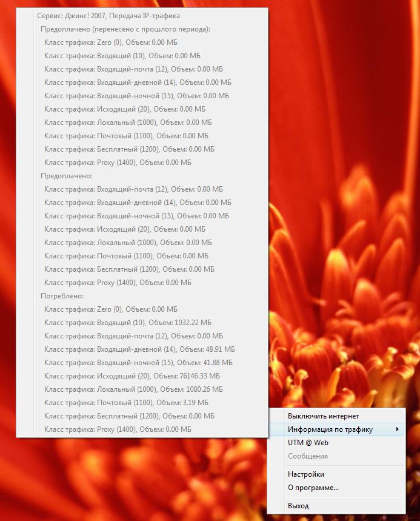Select row 'Локальный (1000), Объем: 1080.26 МБ'
Image resolution: width=420 pixels, height=521 pixels.
tap(142, 389)
